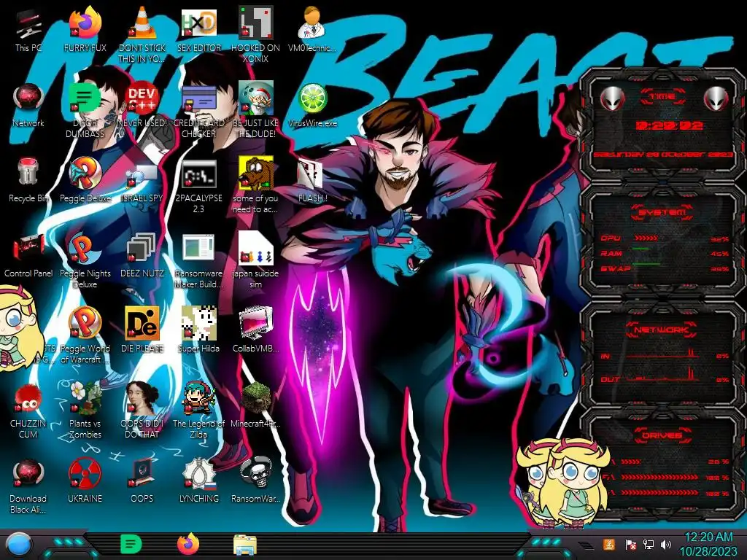Open the network tray icon
The width and height of the screenshot is (747, 560).
pos(649,544)
